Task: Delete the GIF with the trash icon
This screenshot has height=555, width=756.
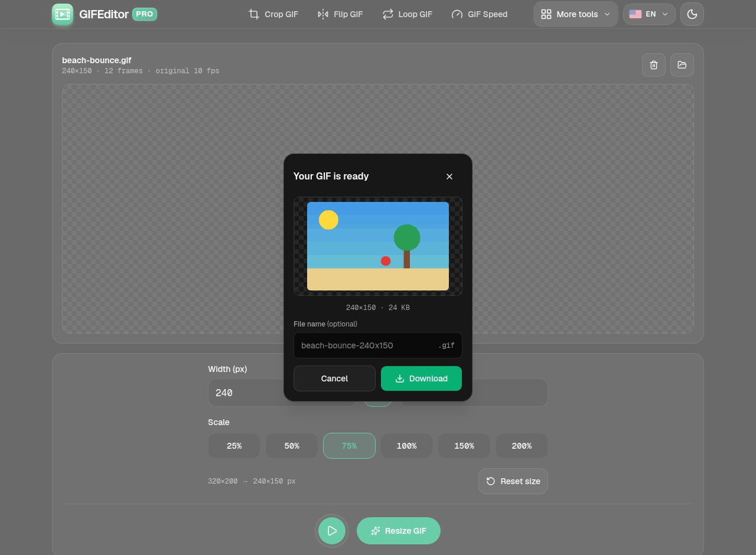Action: [654, 65]
